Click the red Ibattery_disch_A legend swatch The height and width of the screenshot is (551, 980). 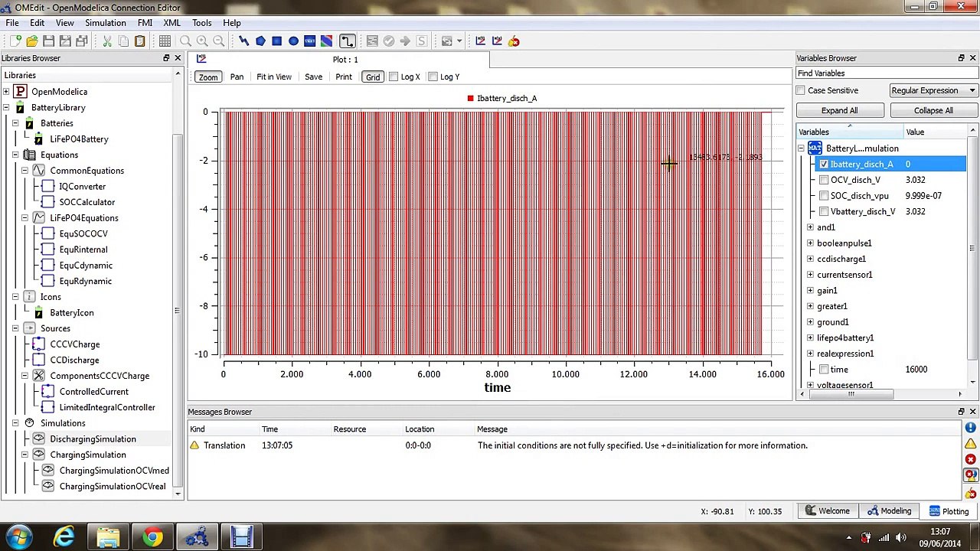click(470, 98)
